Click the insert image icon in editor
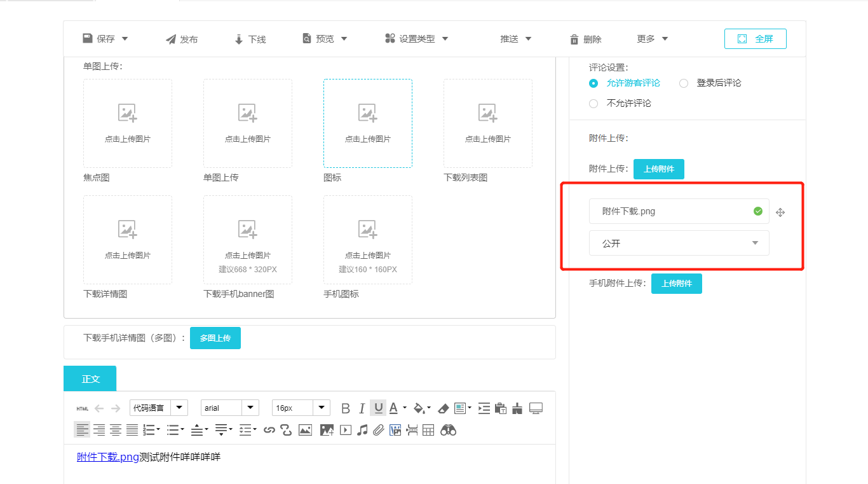 (305, 431)
